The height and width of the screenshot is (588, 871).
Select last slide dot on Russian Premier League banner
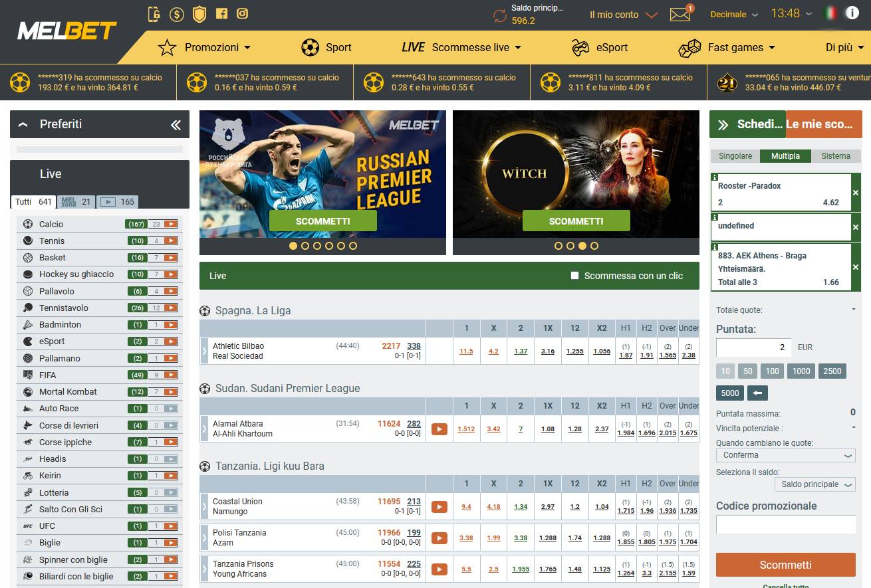tap(353, 246)
